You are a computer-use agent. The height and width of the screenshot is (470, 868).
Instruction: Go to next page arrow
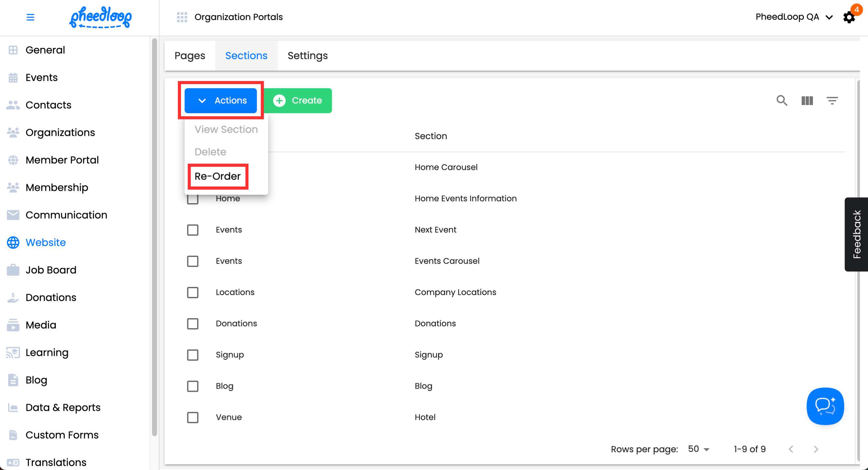pyautogui.click(x=816, y=449)
